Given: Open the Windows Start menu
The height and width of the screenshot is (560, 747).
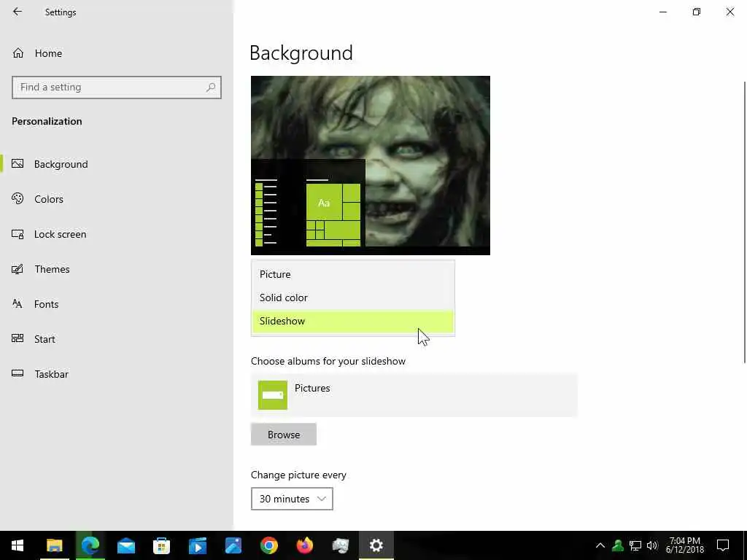Looking at the screenshot, I should click(18, 545).
